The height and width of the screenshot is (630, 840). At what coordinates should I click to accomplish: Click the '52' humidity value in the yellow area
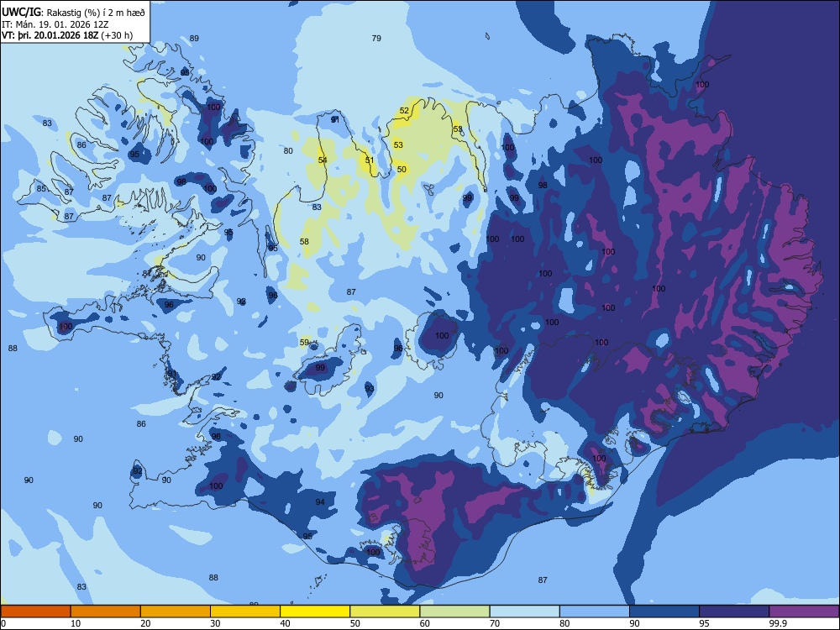coord(405,111)
